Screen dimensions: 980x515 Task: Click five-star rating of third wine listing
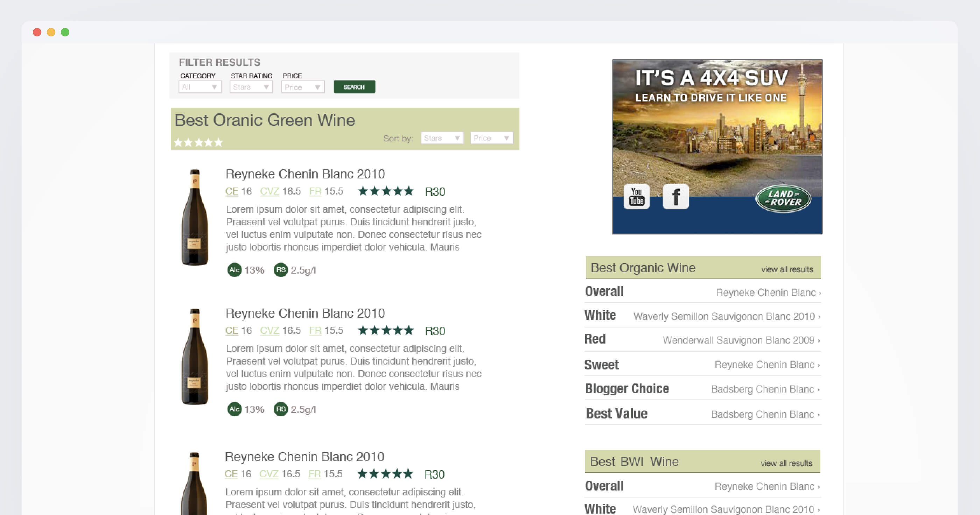[x=385, y=474]
